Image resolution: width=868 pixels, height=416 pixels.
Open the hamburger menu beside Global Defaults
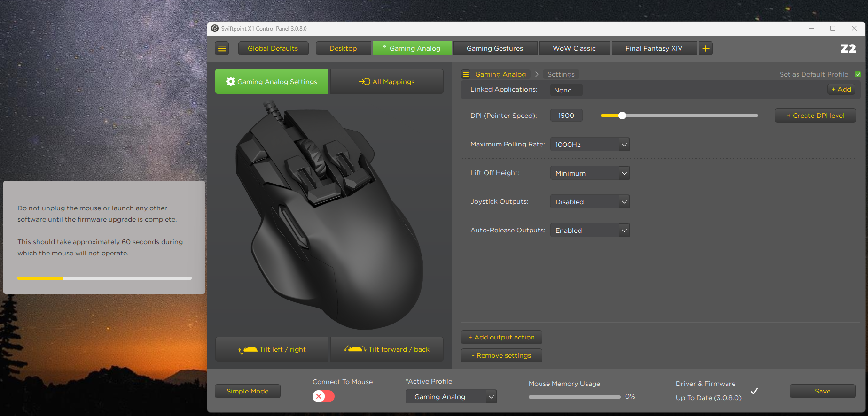[222, 48]
